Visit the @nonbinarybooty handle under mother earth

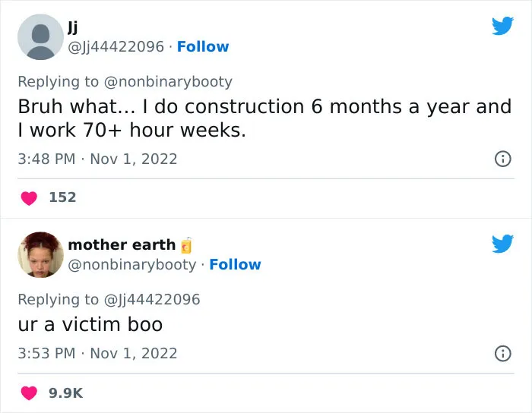132,265
